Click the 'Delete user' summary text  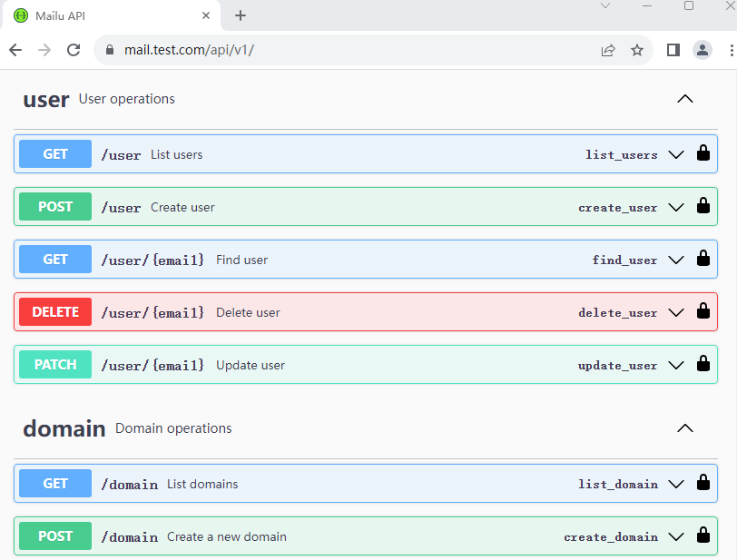(248, 313)
